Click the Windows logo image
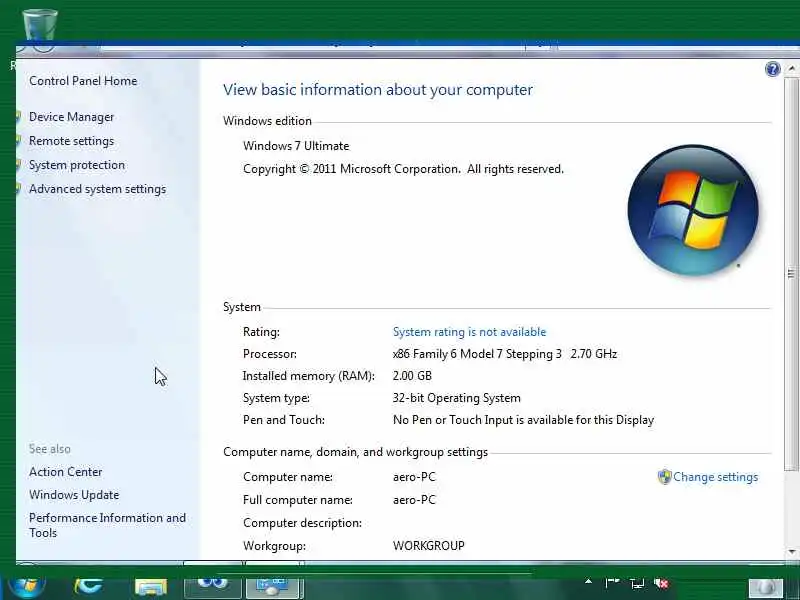This screenshot has width=800, height=600. [692, 210]
